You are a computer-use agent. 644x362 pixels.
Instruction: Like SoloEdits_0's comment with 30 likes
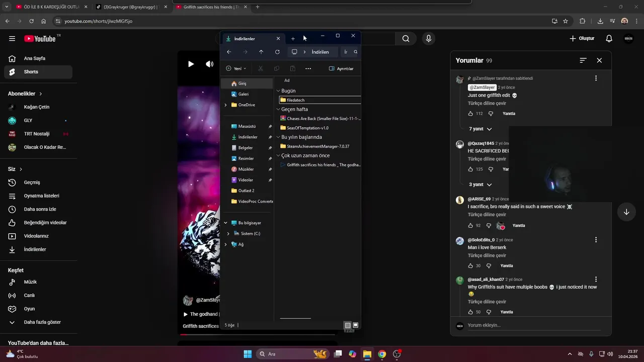pos(470,266)
